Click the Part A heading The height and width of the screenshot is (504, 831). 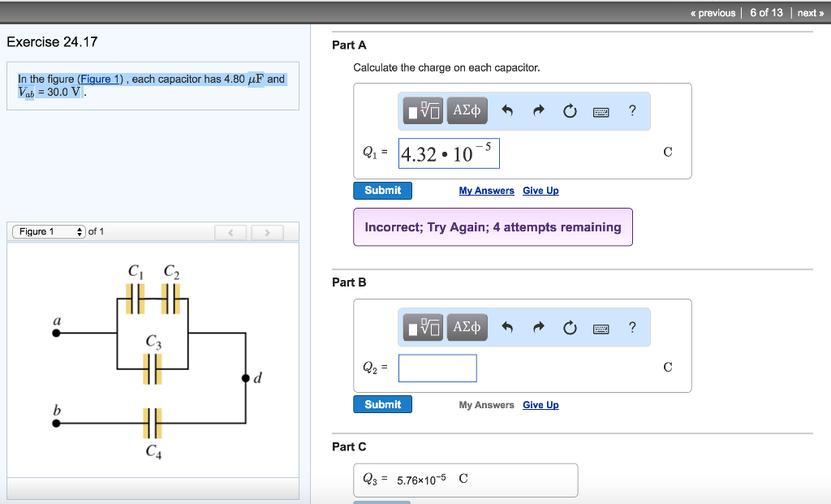(349, 45)
